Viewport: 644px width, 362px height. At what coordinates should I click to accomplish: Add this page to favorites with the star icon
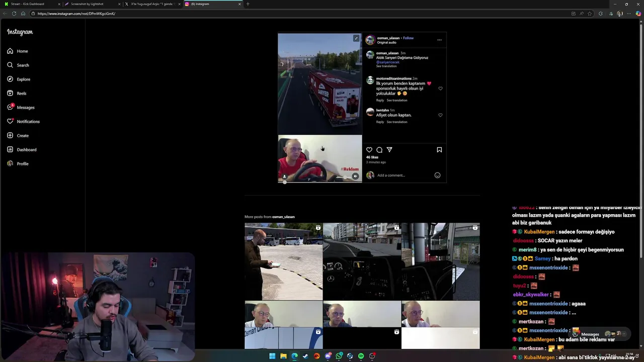coord(590,14)
